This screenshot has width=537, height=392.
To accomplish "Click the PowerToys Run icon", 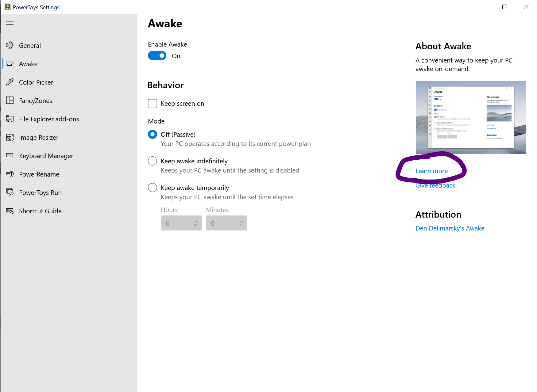I will [10, 192].
